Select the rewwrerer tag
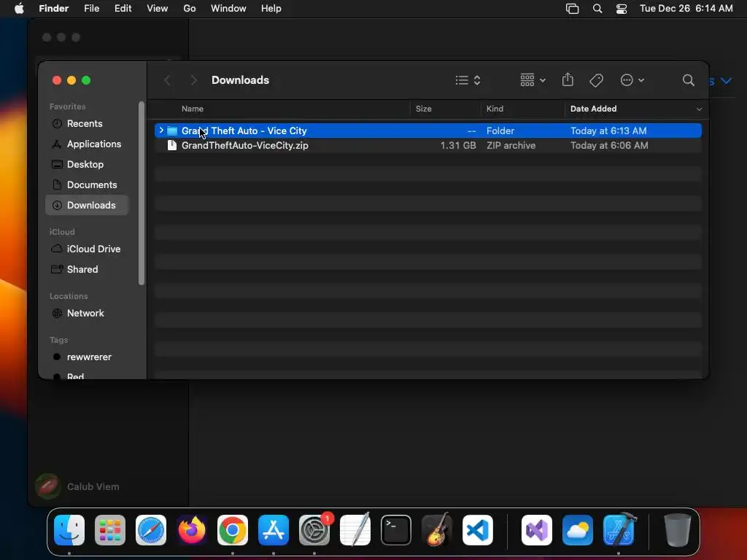This screenshot has height=560, width=747. tap(82, 357)
